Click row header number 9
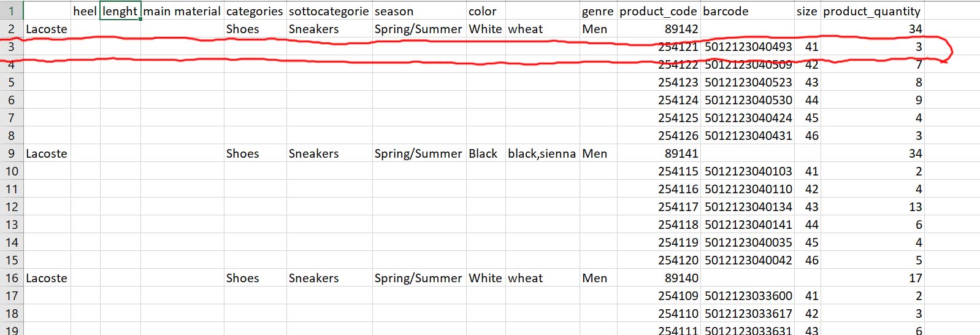 [x=11, y=153]
